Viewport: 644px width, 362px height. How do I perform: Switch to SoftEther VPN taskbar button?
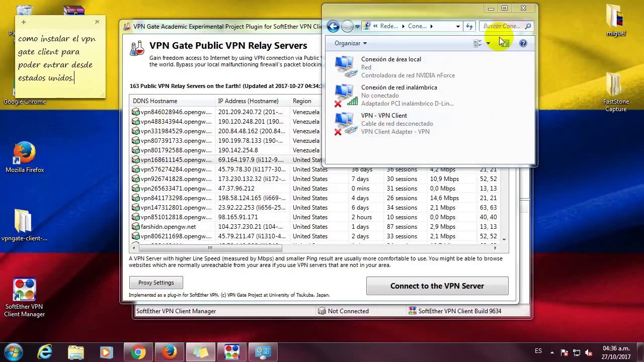coord(232,352)
